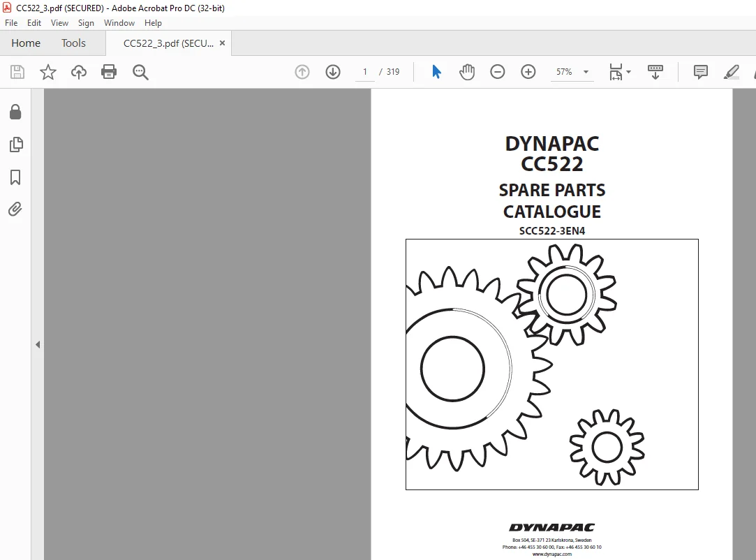Print the document
Screen dimensions: 756x560
pyautogui.click(x=109, y=72)
